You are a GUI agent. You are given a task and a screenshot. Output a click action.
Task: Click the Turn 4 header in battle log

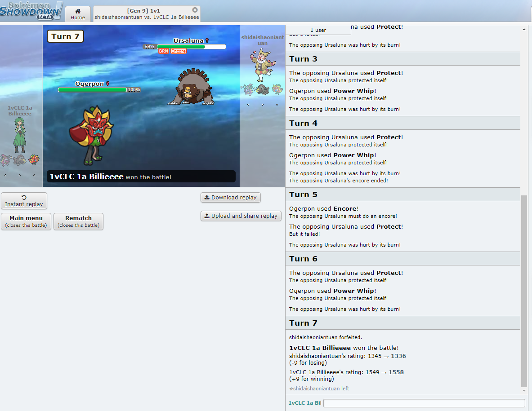(403, 124)
